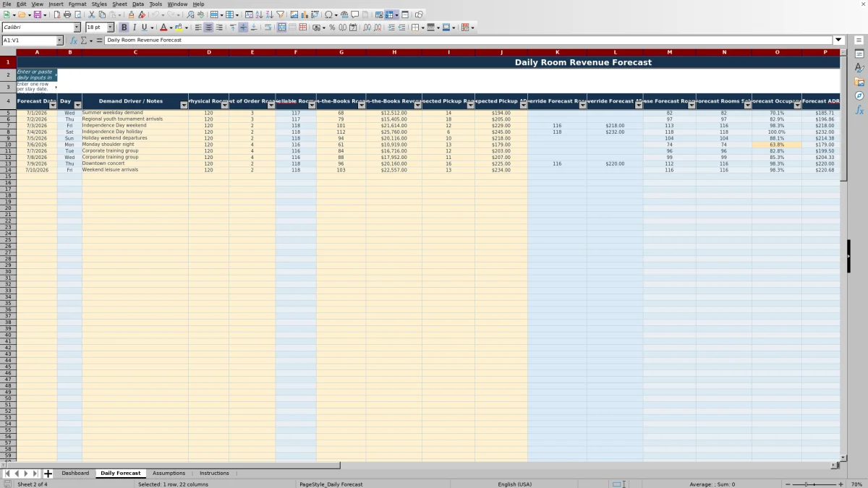Viewport: 868px width, 488px height.
Task: Toggle Italic formatting
Action: (134, 27)
